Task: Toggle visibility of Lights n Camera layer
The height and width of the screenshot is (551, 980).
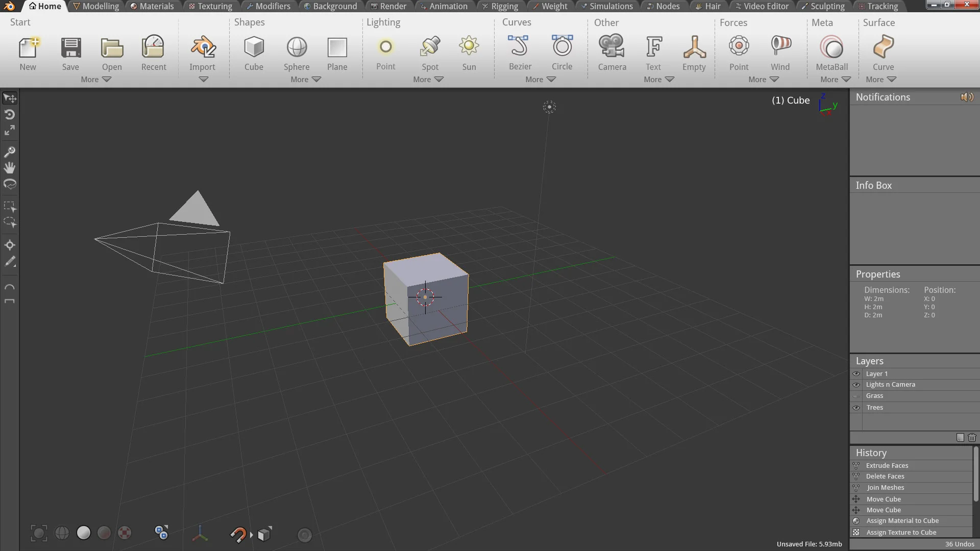Action: coord(856,385)
